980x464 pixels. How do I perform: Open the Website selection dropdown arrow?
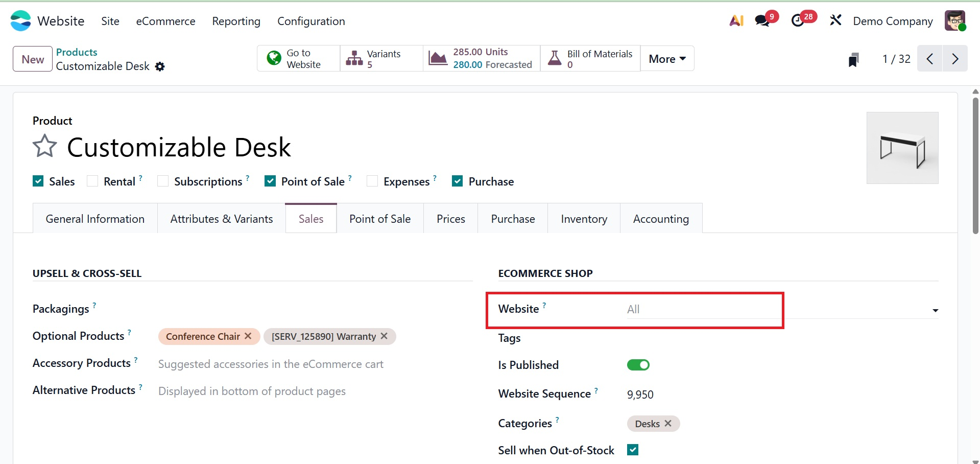point(935,310)
